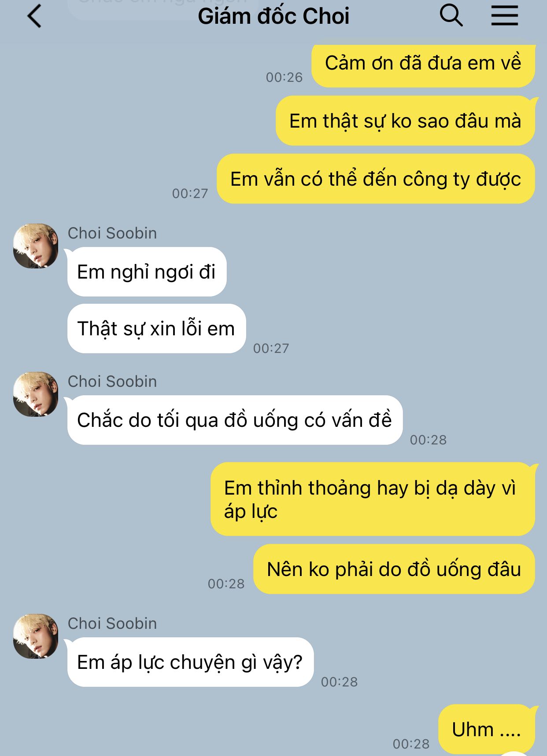Tap Choi Soobin's avatar beside 'Em nghỉ ngơi đi'
Screen dimensions: 547x756
pyautogui.click(x=36, y=246)
